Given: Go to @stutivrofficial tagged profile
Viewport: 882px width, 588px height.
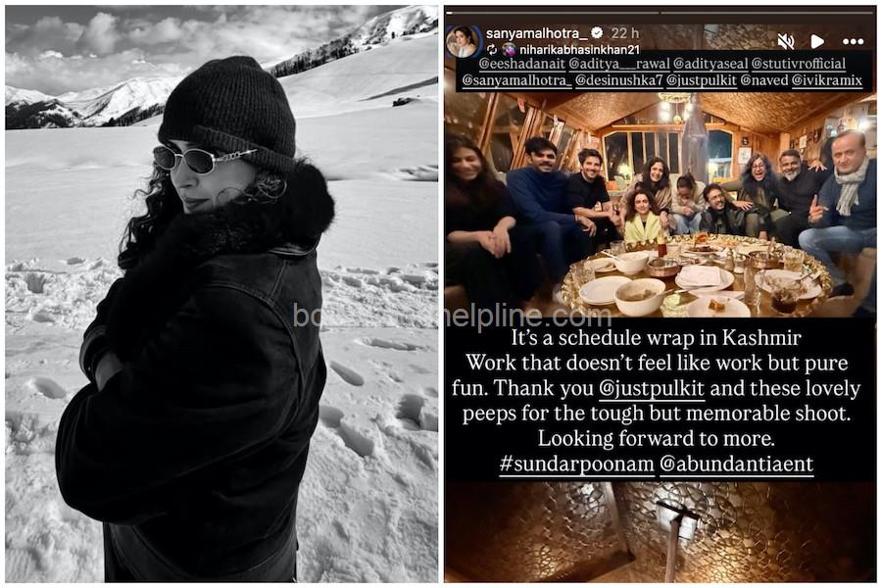Looking at the screenshot, I should [798, 64].
